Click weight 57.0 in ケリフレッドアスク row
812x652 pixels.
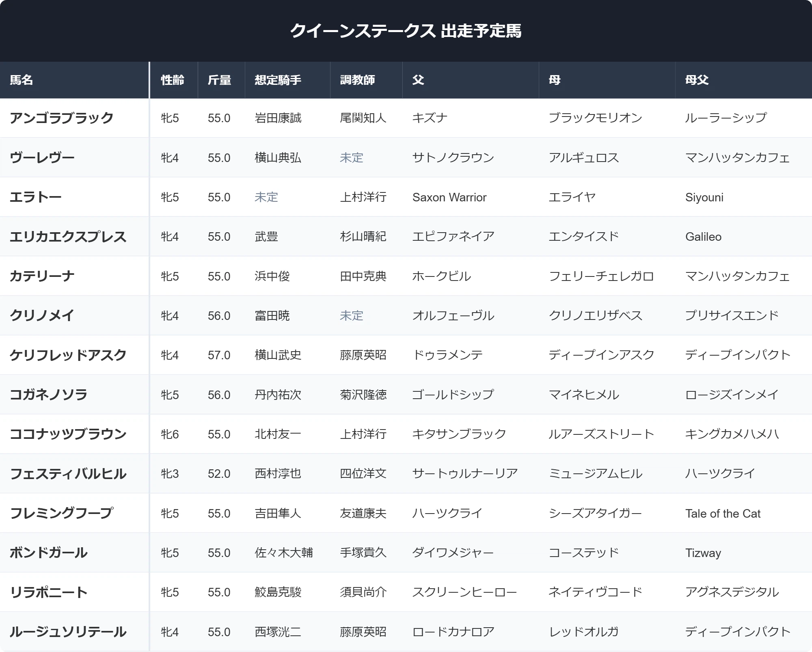coord(219,355)
